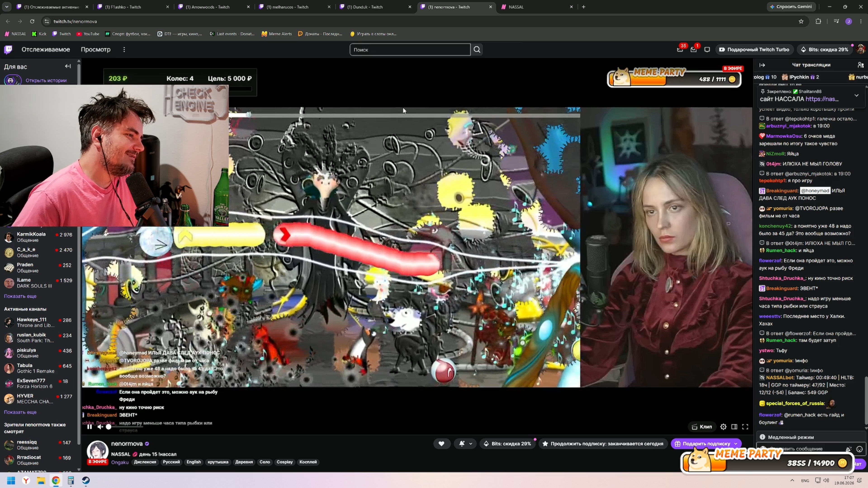
Task: Click Продолжить подписку button
Action: (x=603, y=443)
